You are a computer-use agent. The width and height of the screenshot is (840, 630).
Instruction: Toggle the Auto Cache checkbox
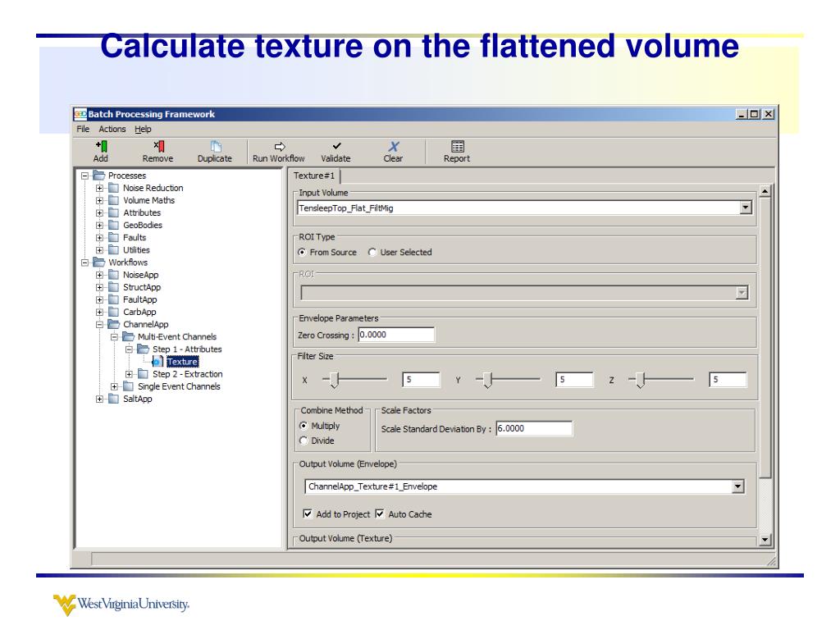(x=380, y=514)
